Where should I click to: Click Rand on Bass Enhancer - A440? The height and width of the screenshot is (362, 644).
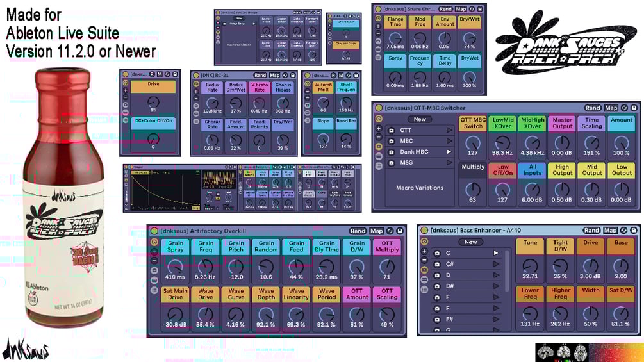[x=591, y=230]
